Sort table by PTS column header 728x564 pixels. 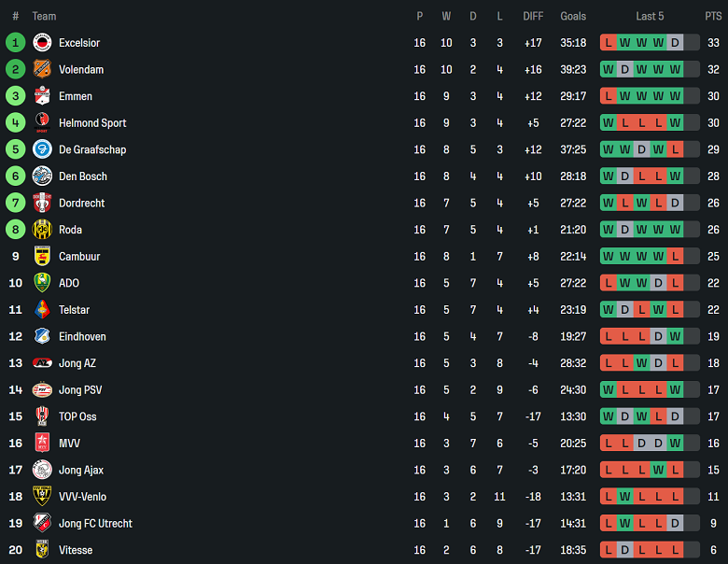pyautogui.click(x=713, y=16)
